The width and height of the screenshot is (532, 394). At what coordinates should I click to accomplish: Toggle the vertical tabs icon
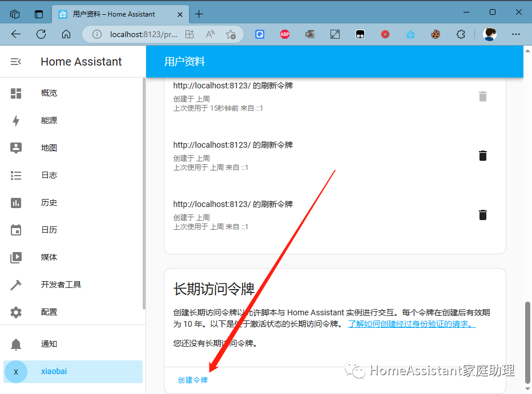tap(39, 14)
